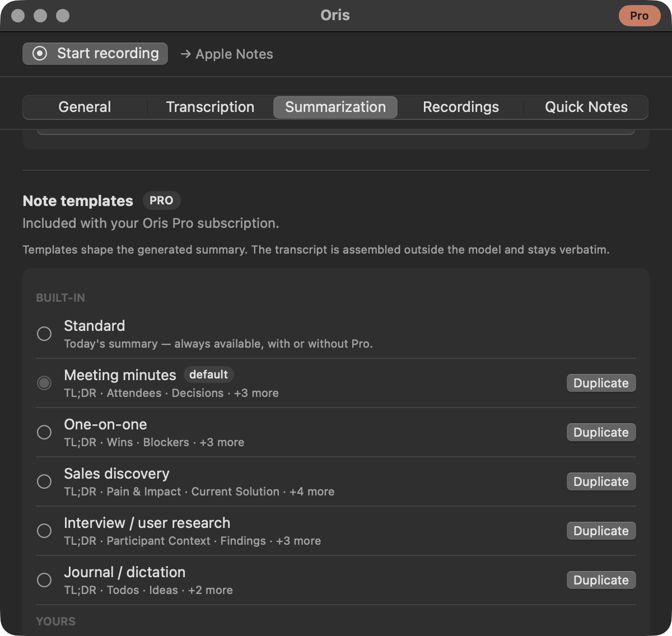The image size is (672, 636).
Task: Select the Standard template radio button
Action: [x=44, y=334]
